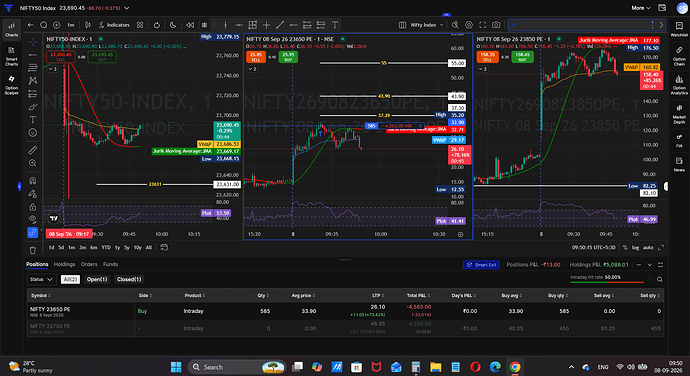Open Option Scalper from left sidebar
This screenshot has width=690, height=376.
11,85
